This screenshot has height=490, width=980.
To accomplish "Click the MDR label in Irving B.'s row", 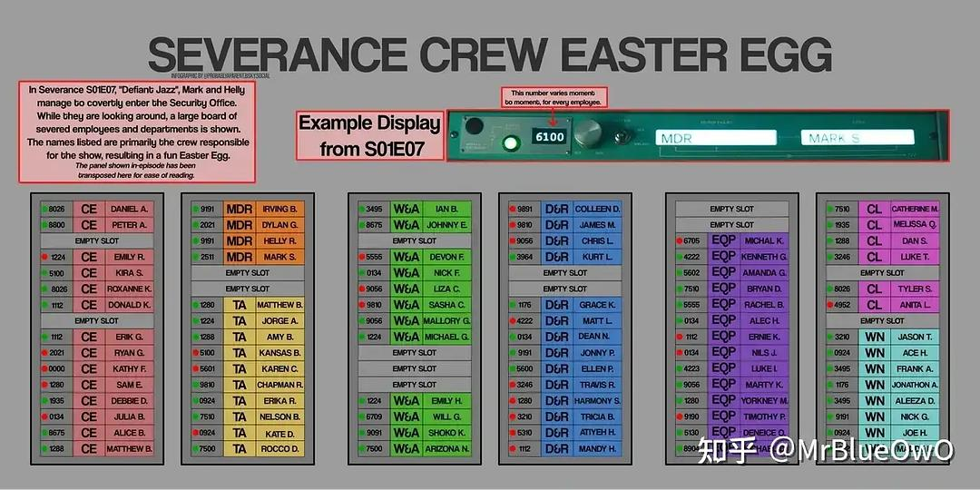I will pyautogui.click(x=239, y=209).
